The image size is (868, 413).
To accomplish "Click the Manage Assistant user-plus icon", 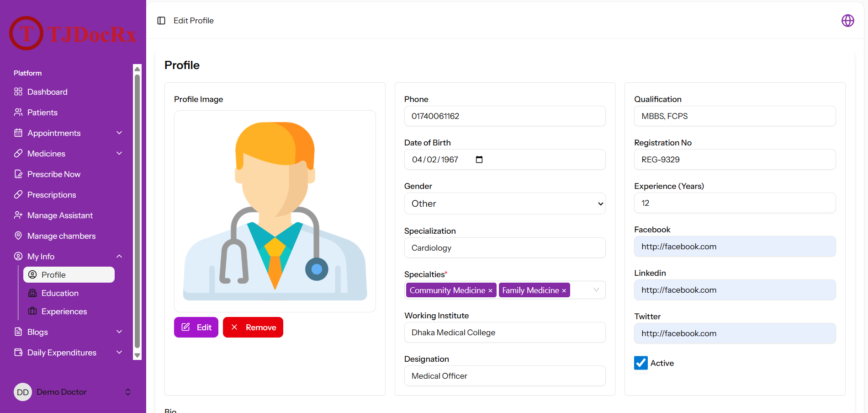I will click(x=18, y=215).
